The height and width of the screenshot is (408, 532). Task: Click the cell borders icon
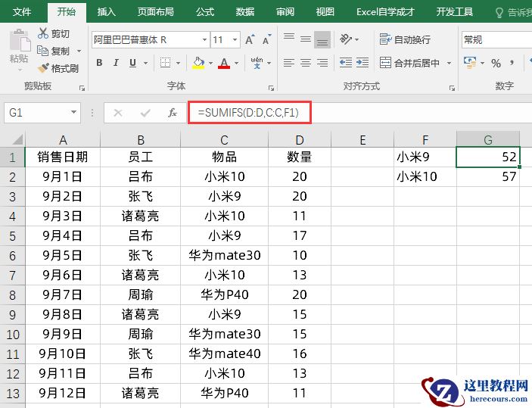(x=165, y=63)
